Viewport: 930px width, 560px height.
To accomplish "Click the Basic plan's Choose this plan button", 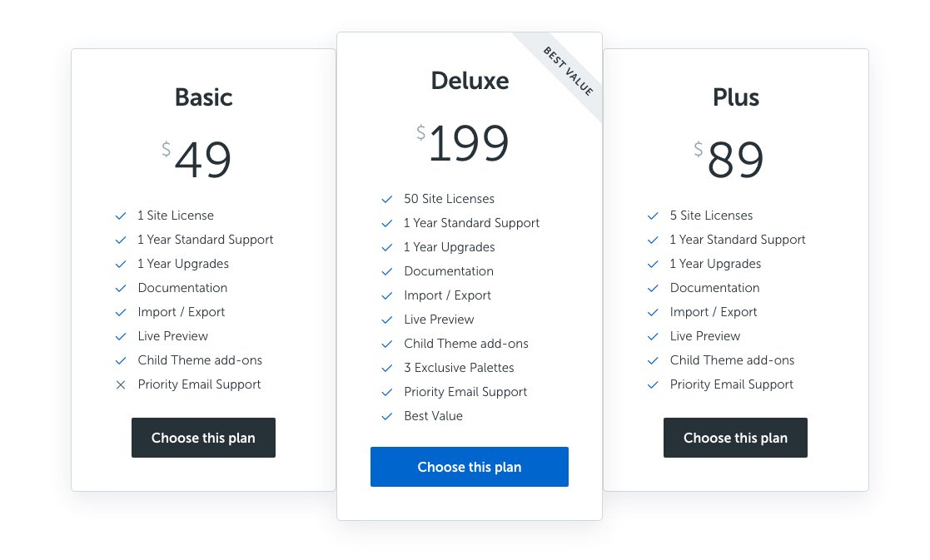I will tap(203, 438).
